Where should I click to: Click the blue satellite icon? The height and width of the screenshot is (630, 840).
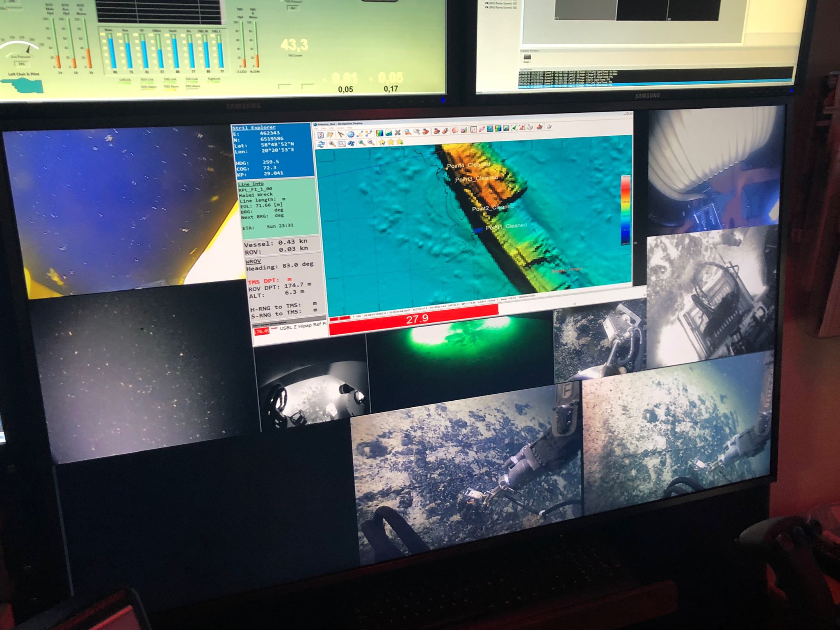tap(351, 143)
